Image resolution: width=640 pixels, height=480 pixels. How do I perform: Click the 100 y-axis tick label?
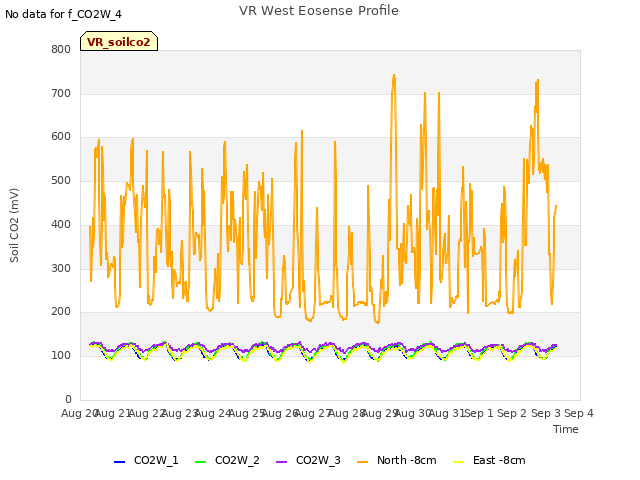[x=61, y=356]
